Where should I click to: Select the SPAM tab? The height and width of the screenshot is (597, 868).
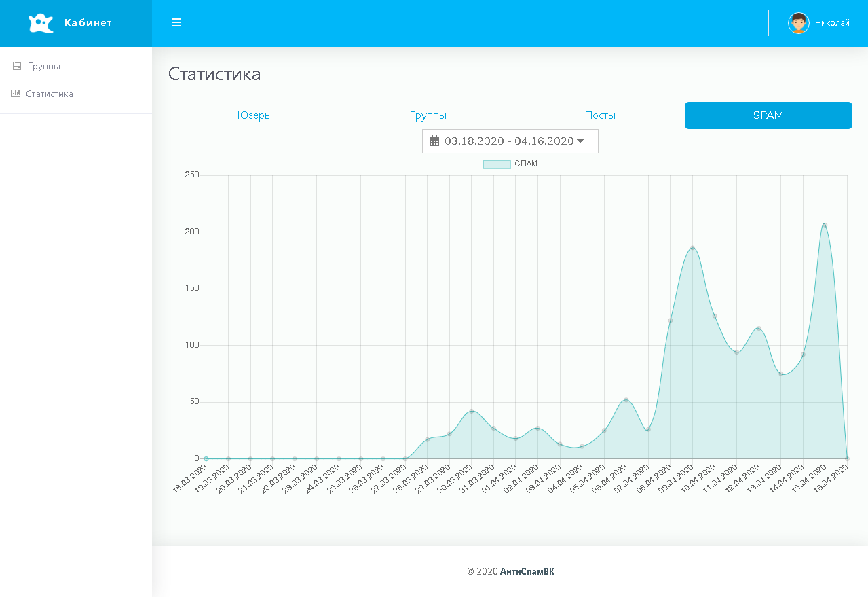tap(768, 115)
